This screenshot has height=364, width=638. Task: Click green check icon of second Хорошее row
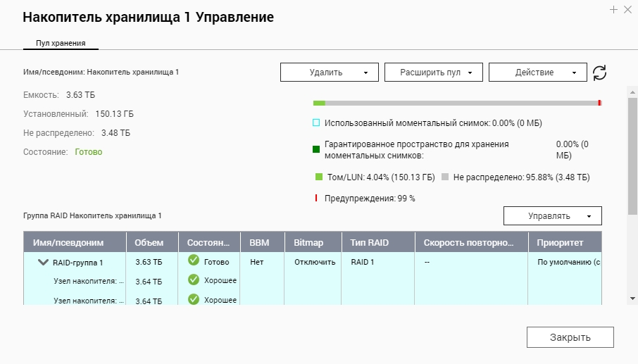click(194, 300)
